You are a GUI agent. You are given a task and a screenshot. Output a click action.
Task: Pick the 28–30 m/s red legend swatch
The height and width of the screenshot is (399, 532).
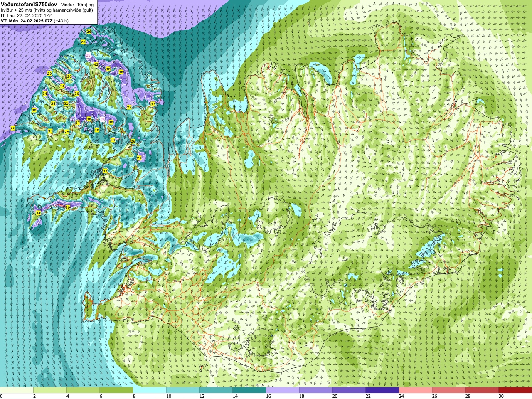click(x=482, y=390)
